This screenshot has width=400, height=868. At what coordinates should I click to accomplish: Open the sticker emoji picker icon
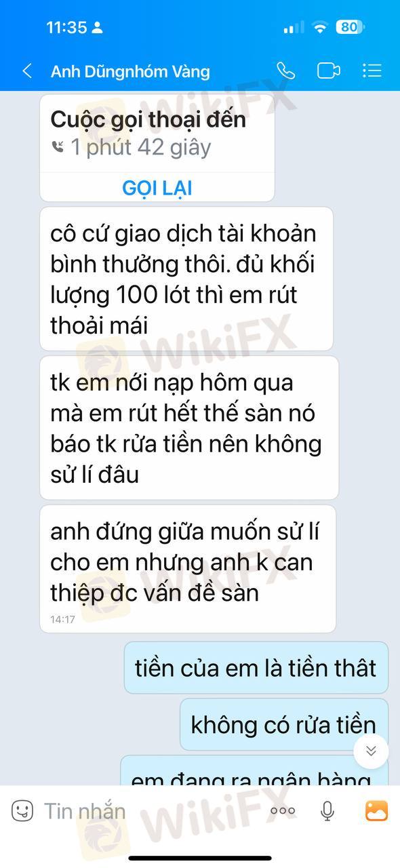(x=22, y=810)
